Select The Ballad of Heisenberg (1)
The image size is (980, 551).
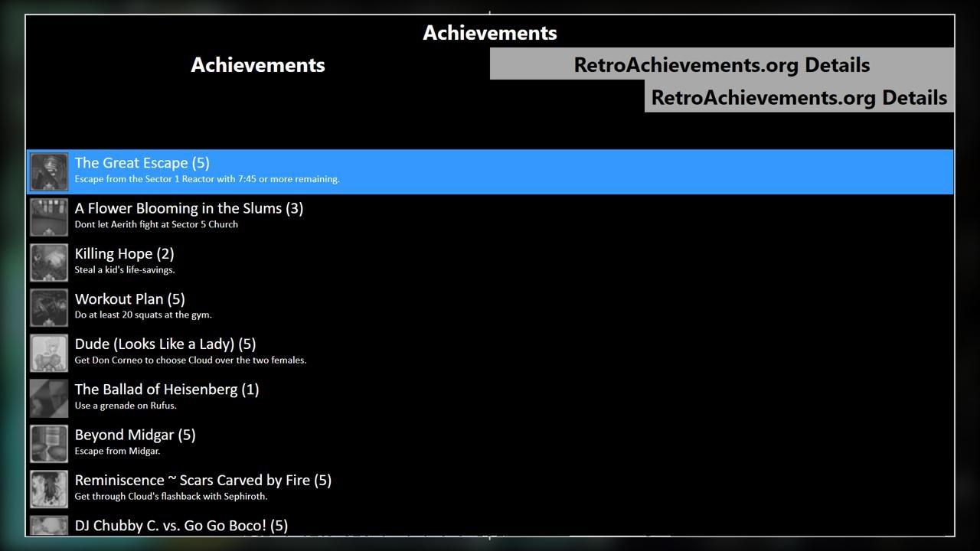167,390
